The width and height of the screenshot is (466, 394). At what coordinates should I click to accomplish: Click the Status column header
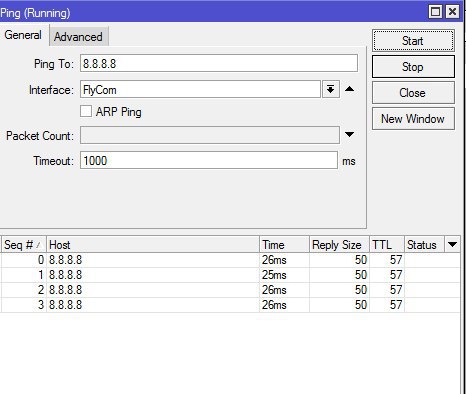tap(424, 245)
